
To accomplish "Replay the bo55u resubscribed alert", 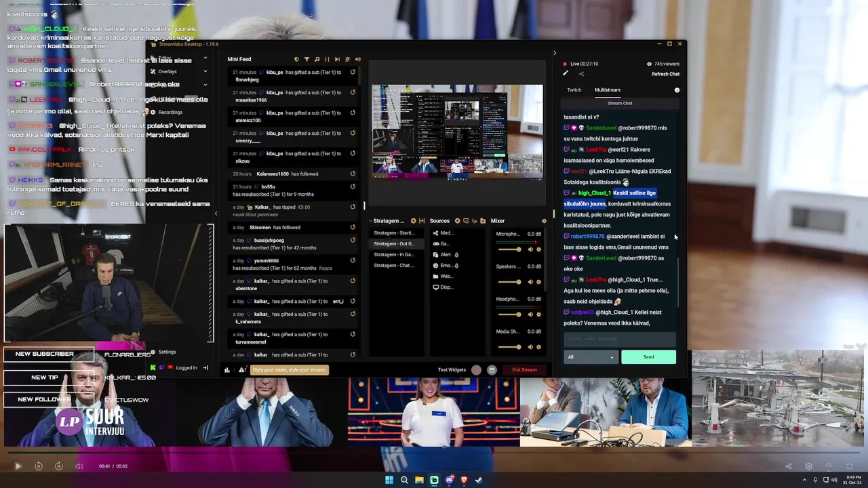I will point(353,187).
